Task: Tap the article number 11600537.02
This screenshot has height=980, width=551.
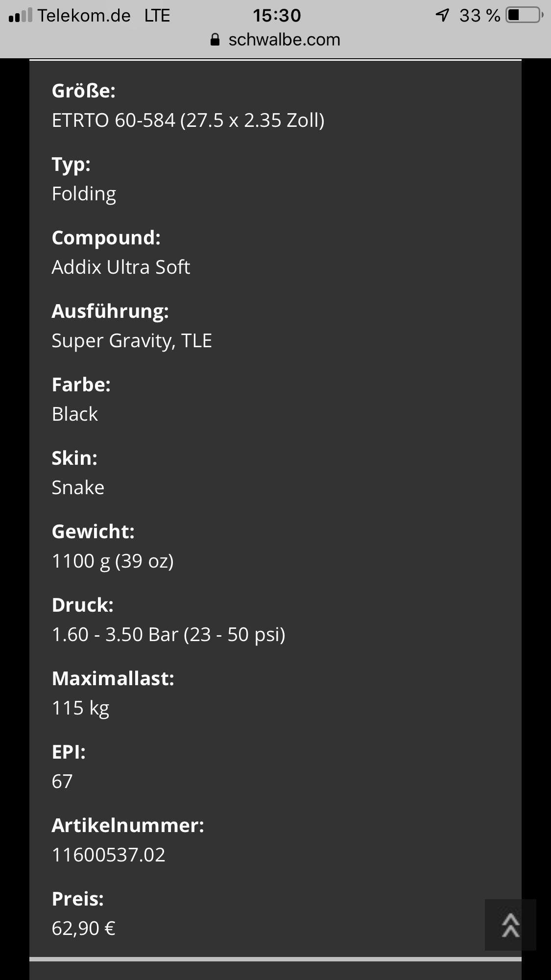Action: (109, 855)
